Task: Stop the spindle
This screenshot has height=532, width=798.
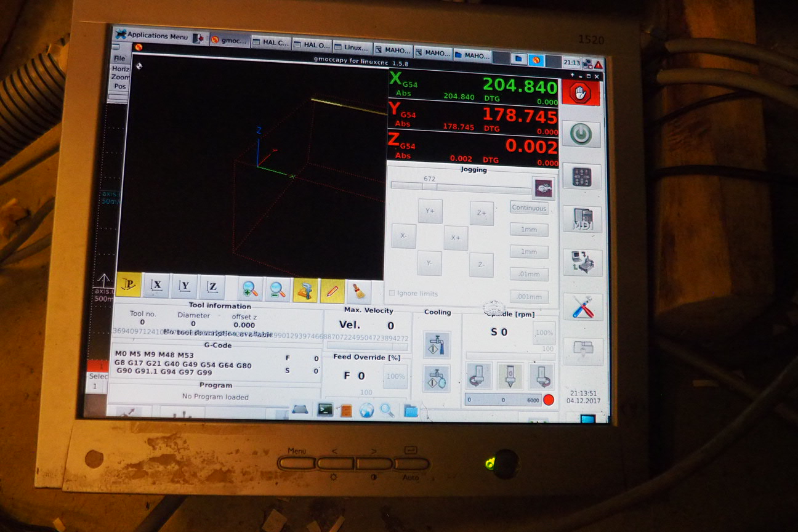Action: (x=510, y=376)
